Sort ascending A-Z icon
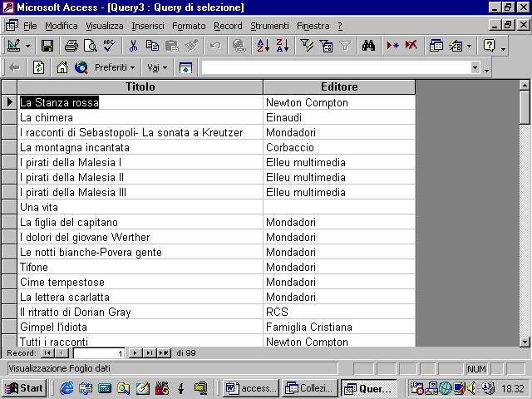The width and height of the screenshot is (532, 399). click(263, 46)
